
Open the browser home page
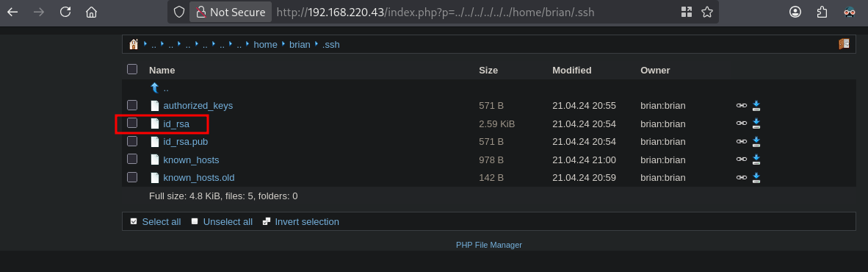click(92, 12)
